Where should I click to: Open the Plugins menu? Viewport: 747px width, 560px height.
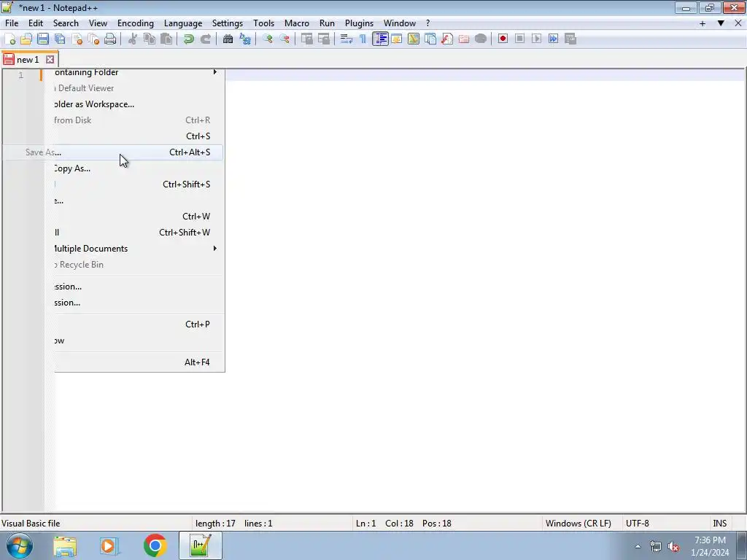click(x=359, y=23)
